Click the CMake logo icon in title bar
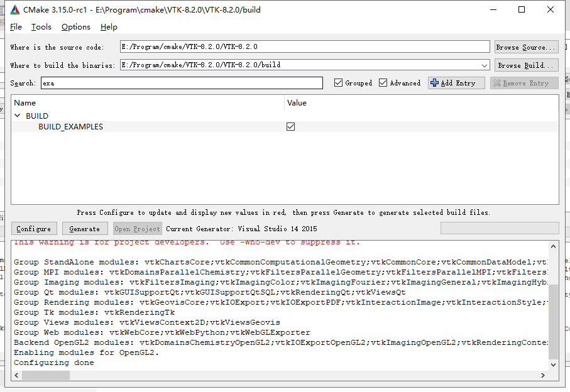Viewport: 570px width, 392px height. (15, 10)
